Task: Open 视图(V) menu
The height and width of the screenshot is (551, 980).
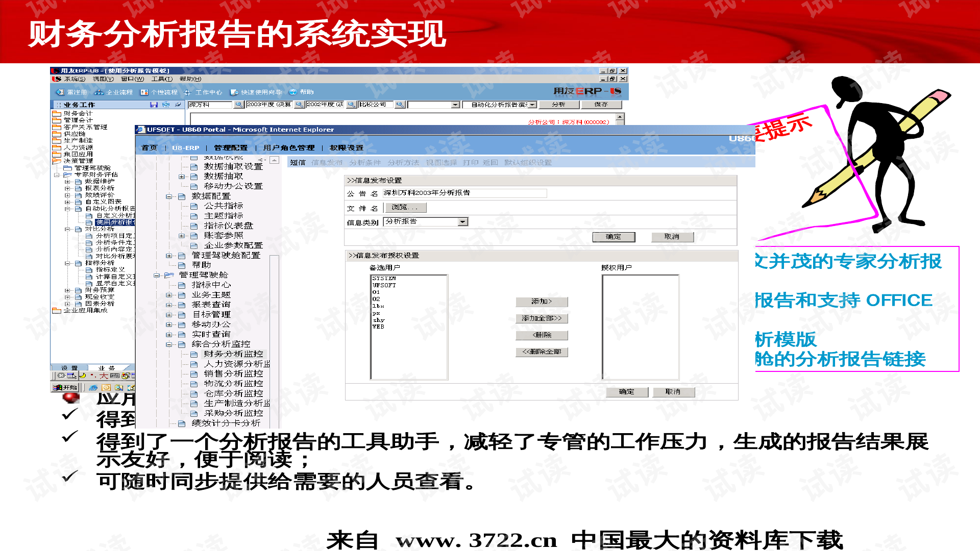Action: tap(103, 79)
